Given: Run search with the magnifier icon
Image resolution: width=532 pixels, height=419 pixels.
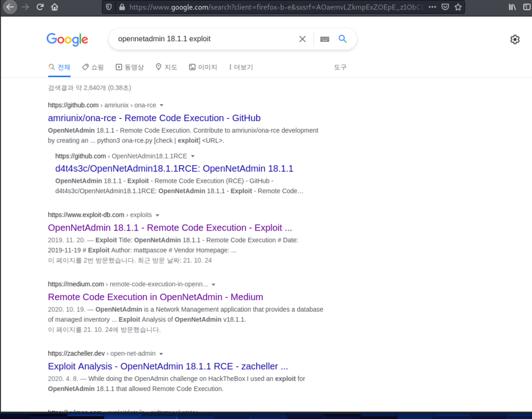Looking at the screenshot, I should 343,39.
